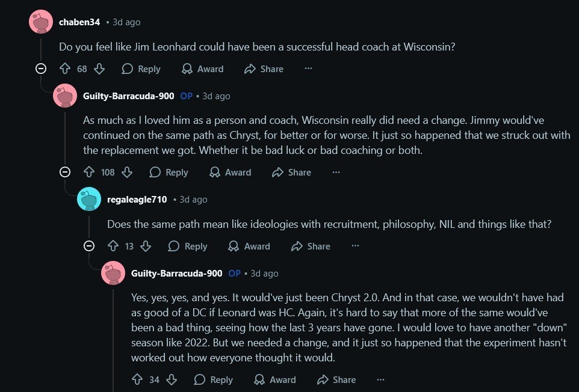Upvote the comment with 108 votes
This screenshot has height=392, width=579.
89,173
